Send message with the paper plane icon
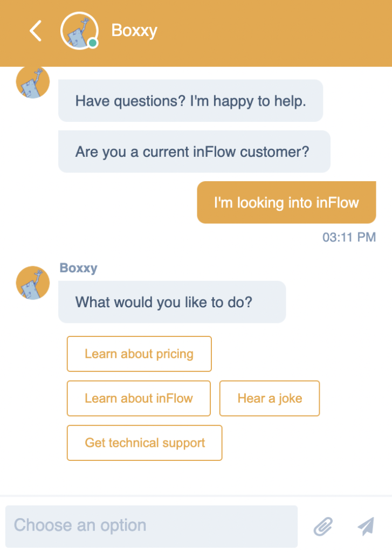 (x=366, y=526)
